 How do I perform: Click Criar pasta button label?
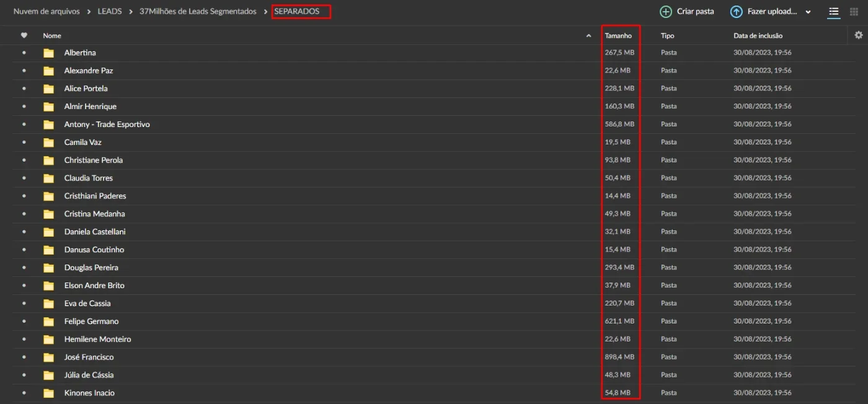(695, 12)
